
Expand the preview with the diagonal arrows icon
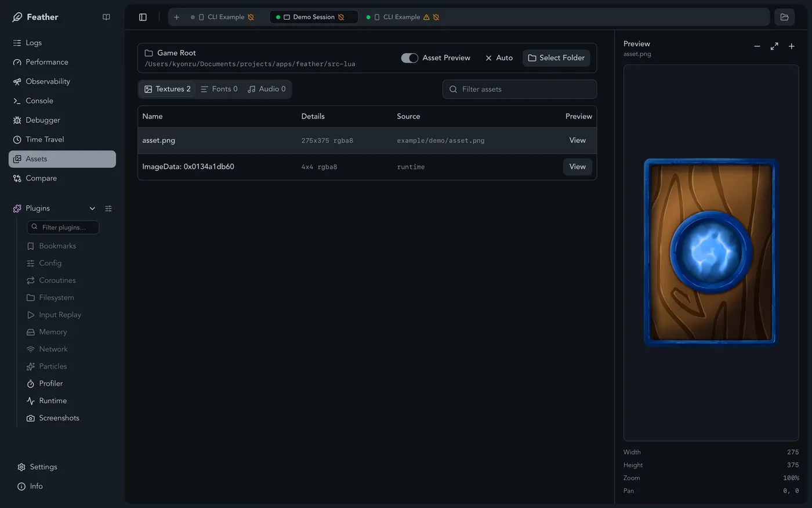pyautogui.click(x=774, y=46)
